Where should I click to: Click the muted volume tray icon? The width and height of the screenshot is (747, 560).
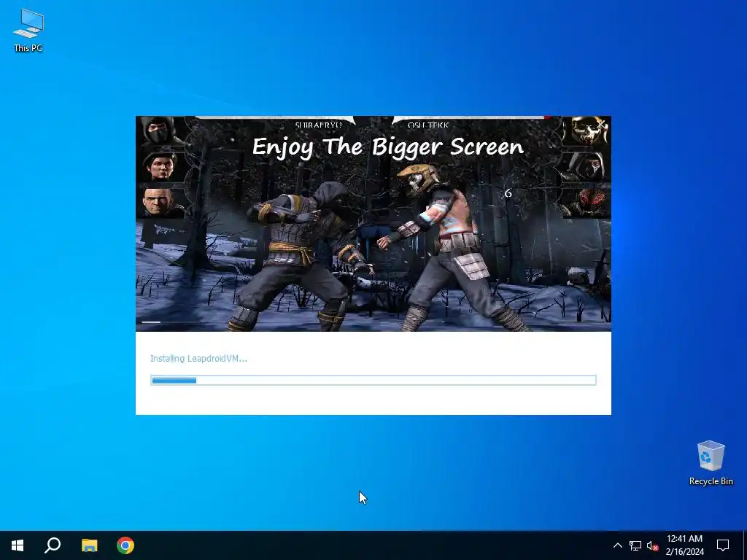click(x=652, y=545)
